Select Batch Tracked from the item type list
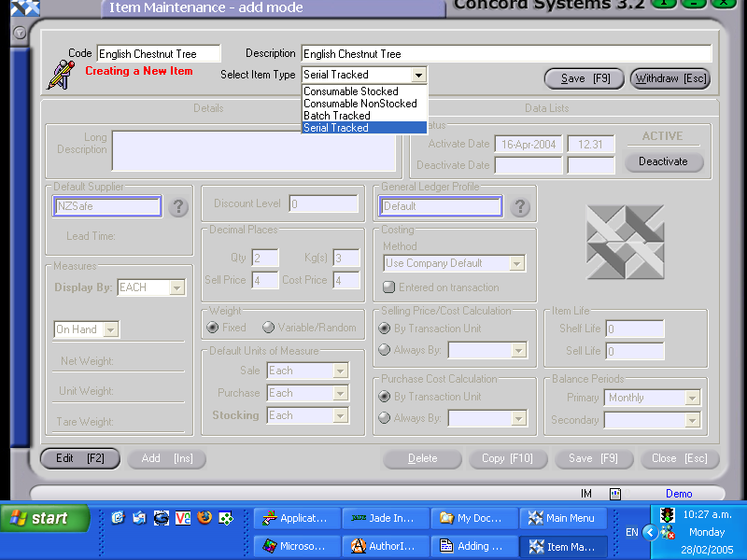The height and width of the screenshot is (560, 747). coord(338,116)
